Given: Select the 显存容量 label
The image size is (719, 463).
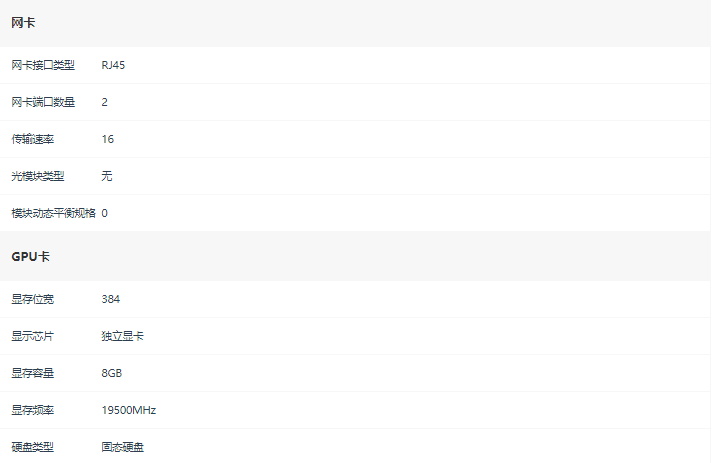Looking at the screenshot, I should (33, 373).
